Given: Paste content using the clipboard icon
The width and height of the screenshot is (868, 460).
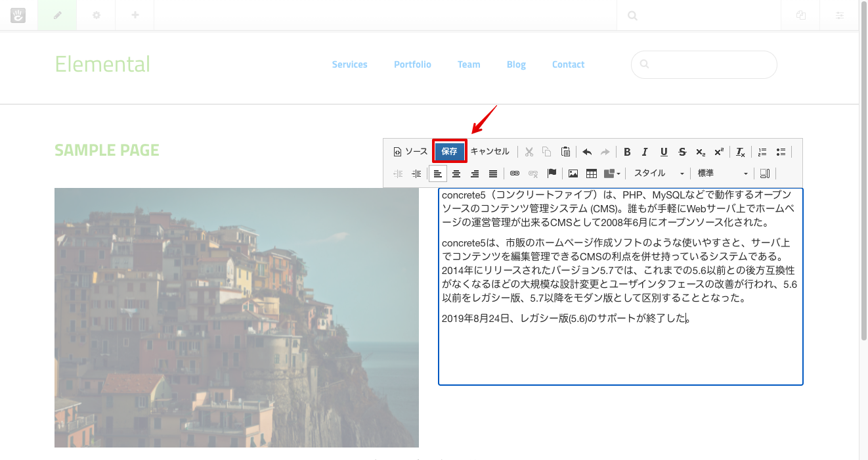Looking at the screenshot, I should pyautogui.click(x=565, y=152).
